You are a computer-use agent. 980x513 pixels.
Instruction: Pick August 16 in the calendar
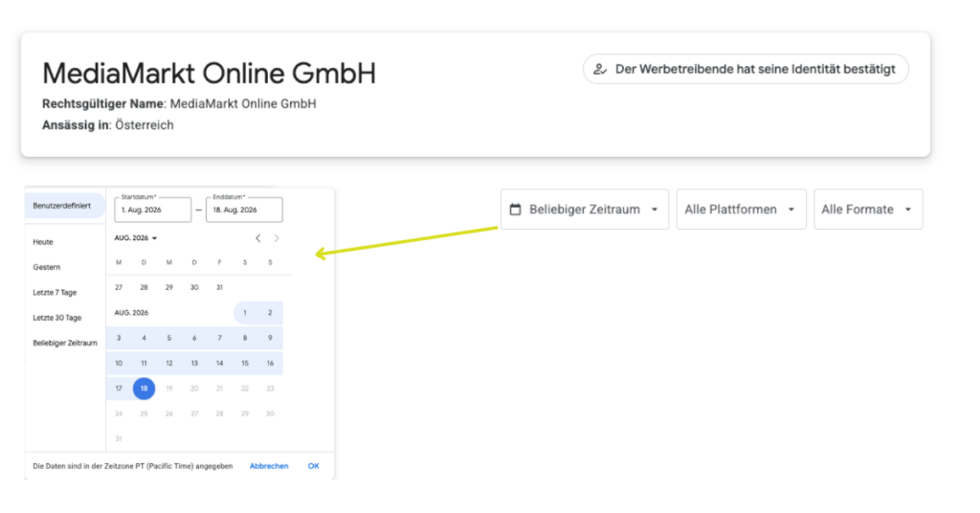(x=270, y=363)
